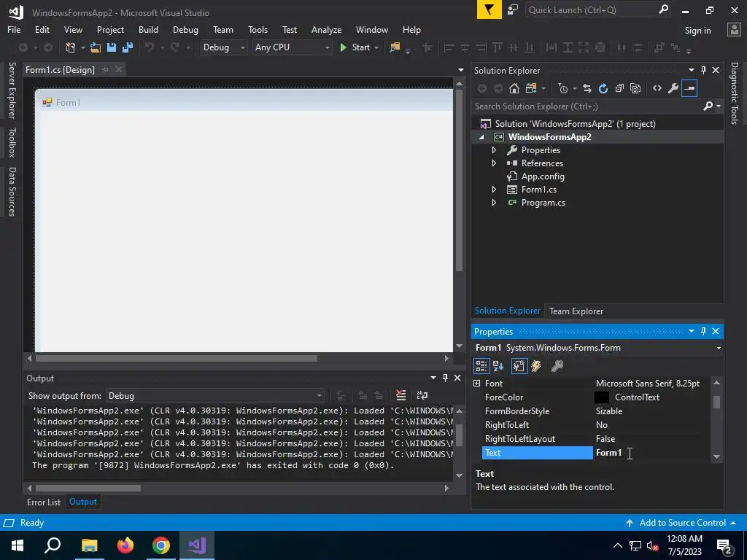Click the Open File folder icon
This screenshot has height=560, width=747.
pyautogui.click(x=96, y=47)
